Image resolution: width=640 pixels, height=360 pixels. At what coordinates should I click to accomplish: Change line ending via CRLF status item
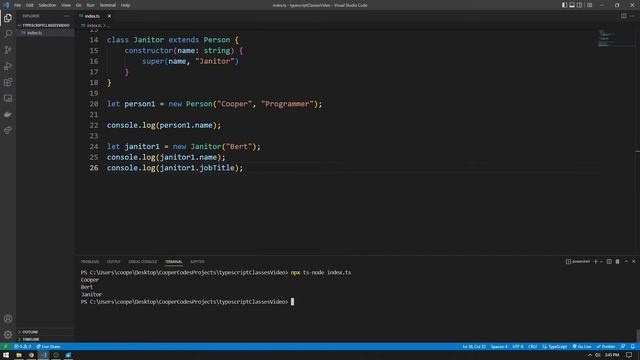(533, 347)
